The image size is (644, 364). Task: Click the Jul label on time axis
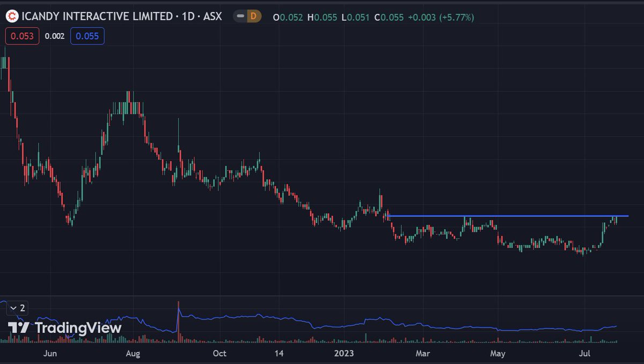585,353
